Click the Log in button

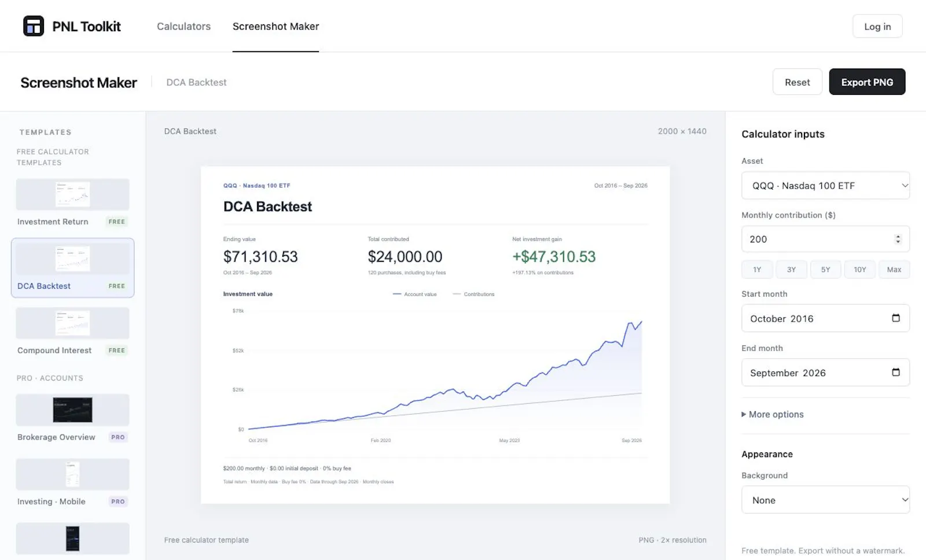point(877,26)
